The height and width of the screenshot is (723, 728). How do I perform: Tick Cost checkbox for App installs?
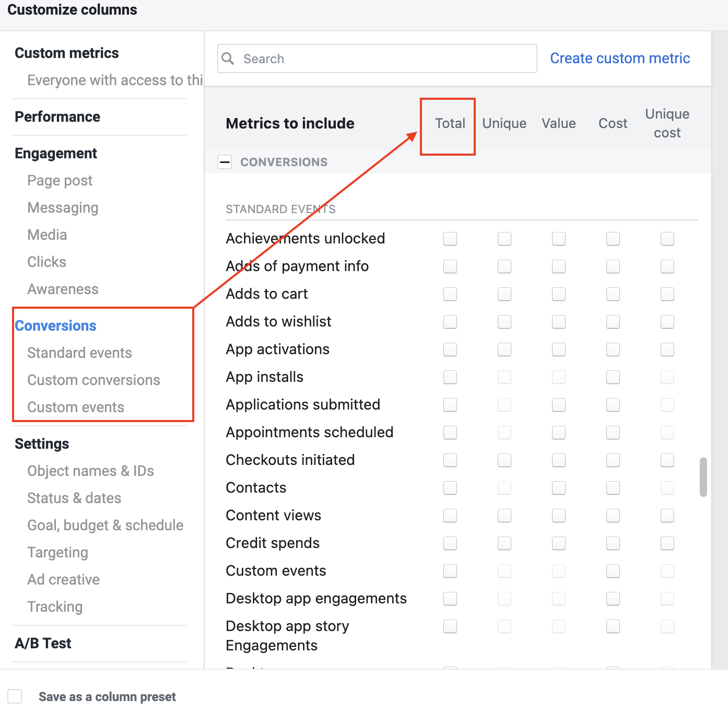[613, 377]
